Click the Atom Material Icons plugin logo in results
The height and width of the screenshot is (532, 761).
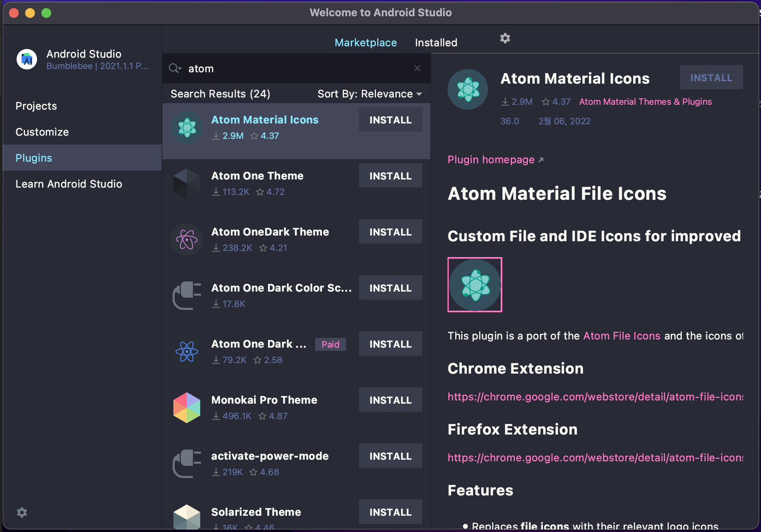(187, 128)
